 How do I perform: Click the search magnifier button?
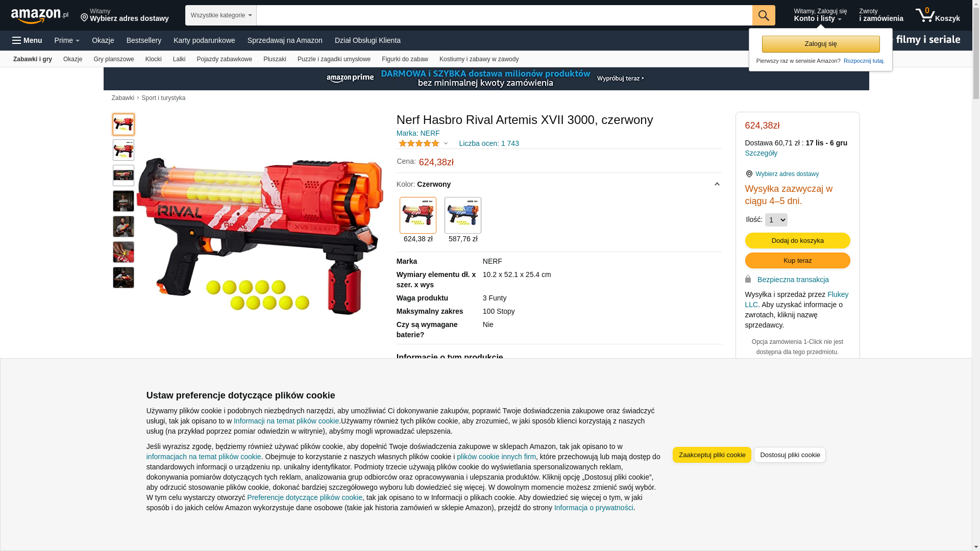[x=764, y=15]
